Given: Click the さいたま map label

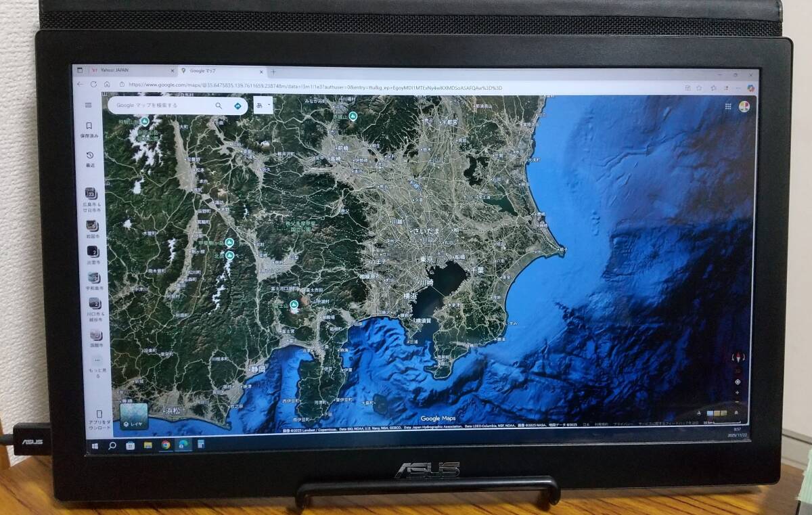Looking at the screenshot, I should coord(426,231).
